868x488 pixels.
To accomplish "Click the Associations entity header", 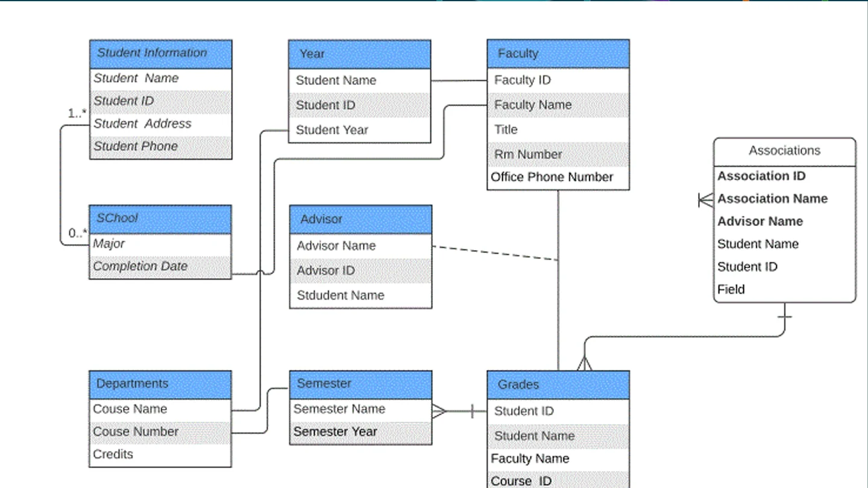I will pos(785,152).
